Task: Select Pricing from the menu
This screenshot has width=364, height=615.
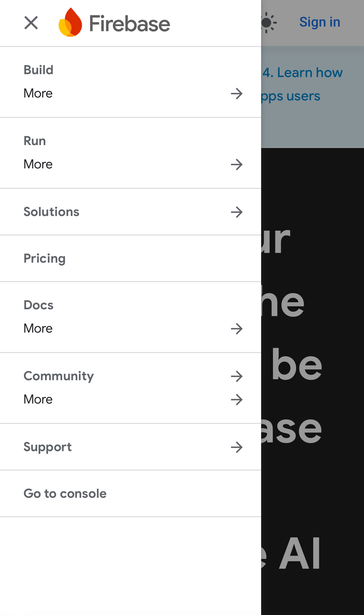Action: (45, 258)
